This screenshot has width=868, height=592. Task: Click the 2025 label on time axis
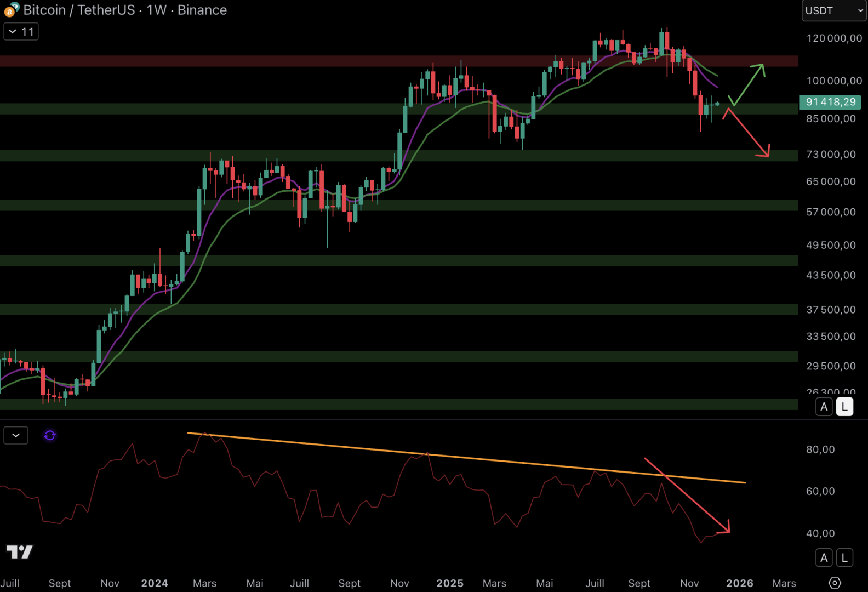(x=449, y=583)
